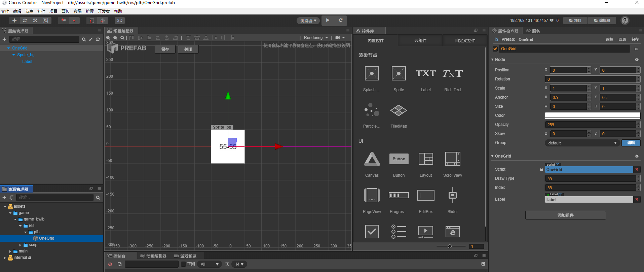The height and width of the screenshot is (272, 644).
Task: Toggle the 3D node switch in inspector
Action: [x=636, y=49]
